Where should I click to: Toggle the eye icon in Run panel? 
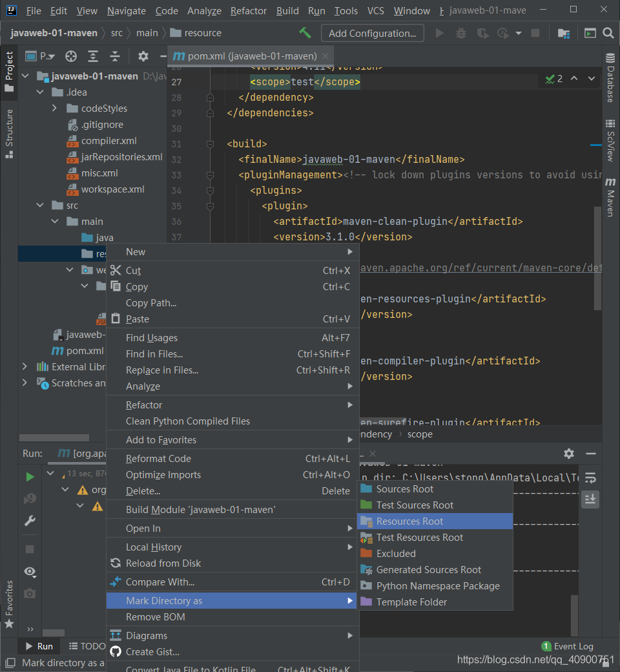click(x=30, y=571)
